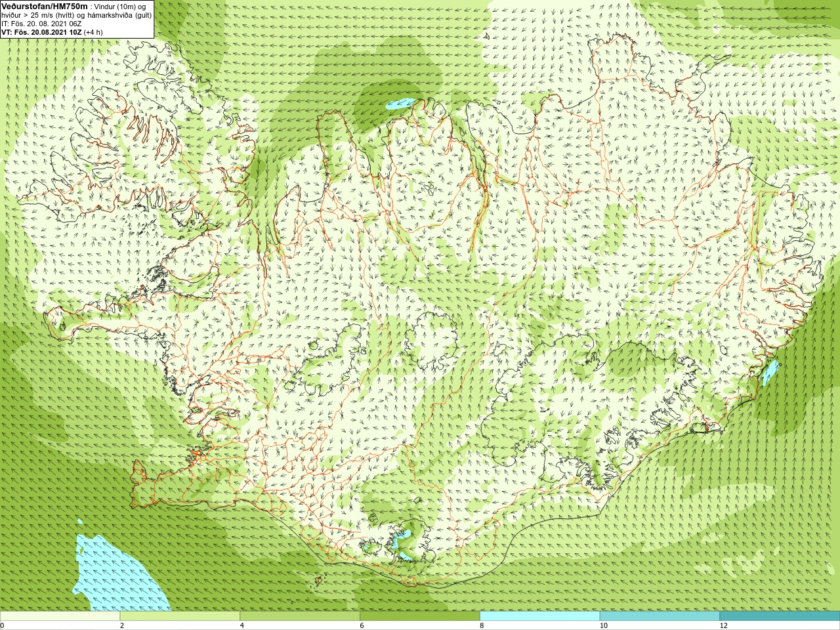Click the title text Veðurstofan/HM750m
Viewport: 840px width, 630px height.
(44, 6)
